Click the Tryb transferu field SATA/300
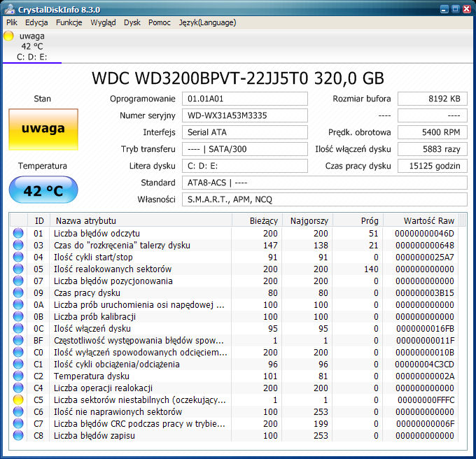Screen dimensions: 476x459 click(245, 149)
